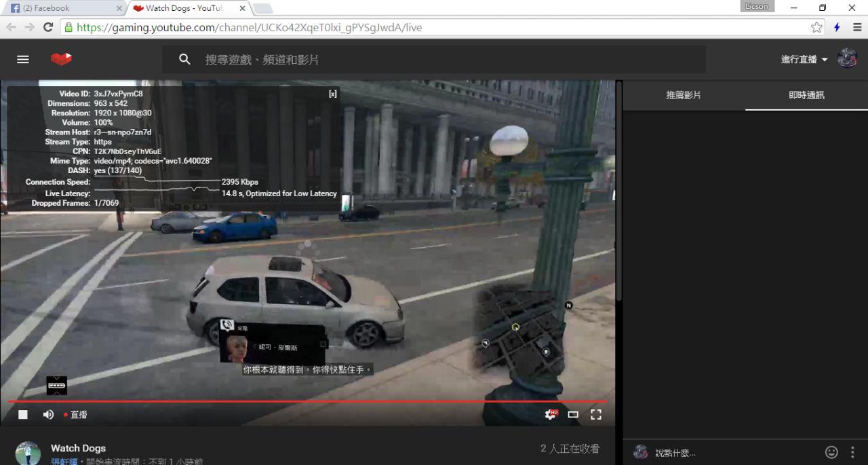Click the video scrollbar beside player

[618, 190]
